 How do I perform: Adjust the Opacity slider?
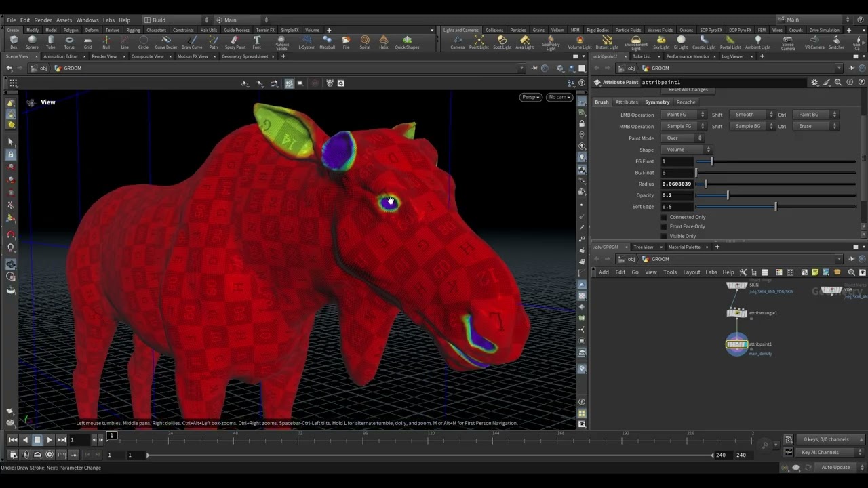[x=776, y=195]
